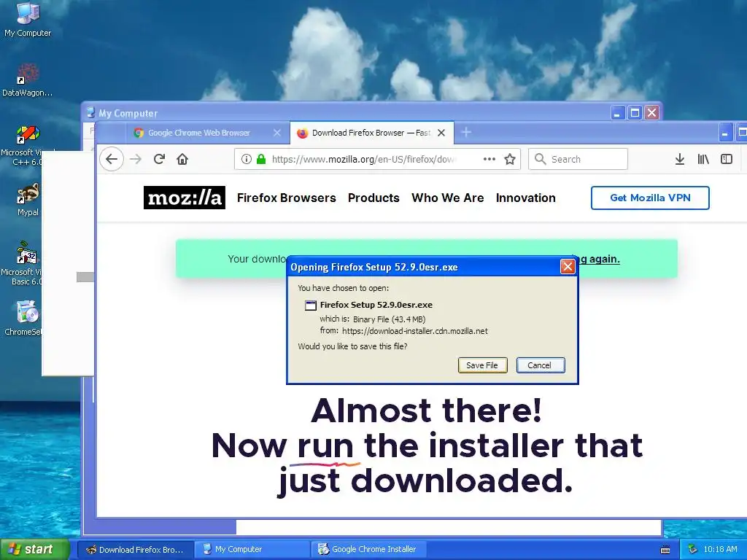Bookmark this page with the star
The image size is (747, 560).
point(510,159)
